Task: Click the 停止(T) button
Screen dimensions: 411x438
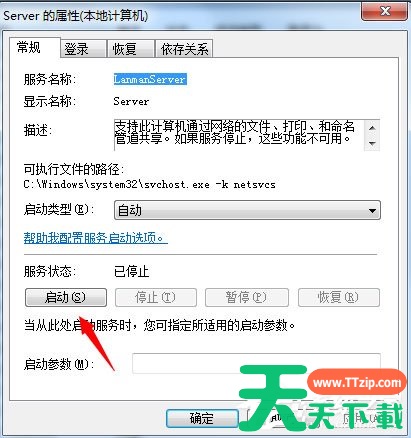Action: tap(156, 297)
